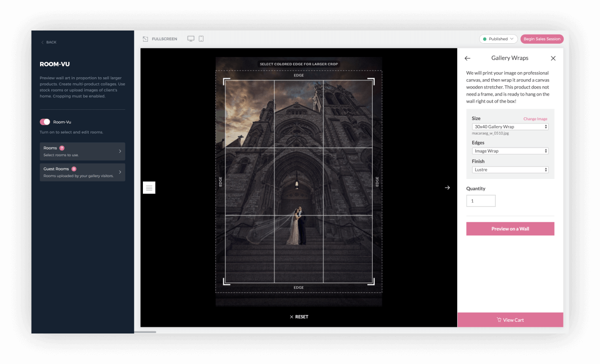The width and height of the screenshot is (600, 364).
Task: Click the Guest Rooms count badge
Action: (74, 169)
